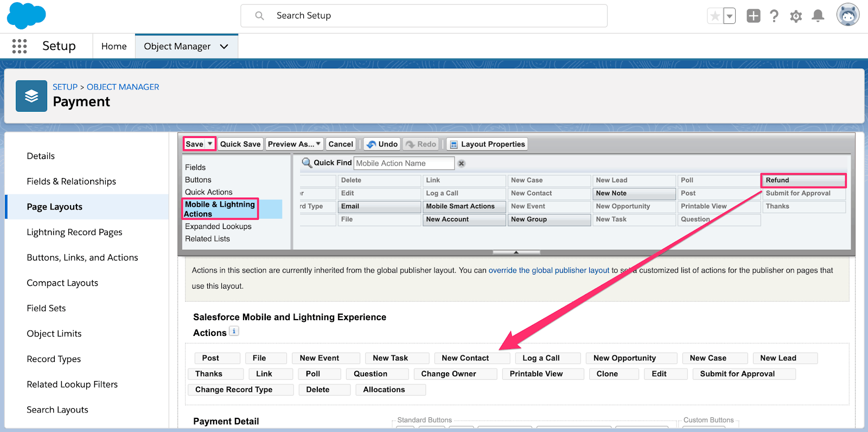Viewport: 868px width, 432px height.
Task: Select Expanded Lookups palette category
Action: (218, 226)
